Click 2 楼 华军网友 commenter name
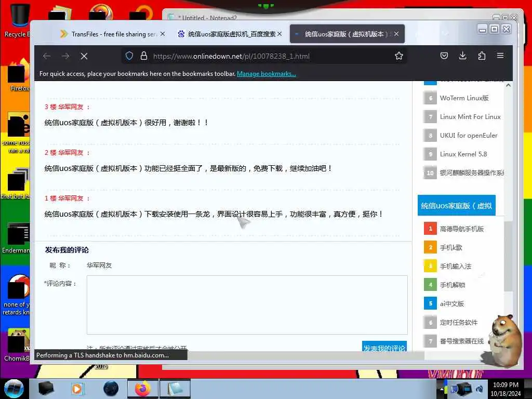This screenshot has height=399, width=532. coord(71,153)
